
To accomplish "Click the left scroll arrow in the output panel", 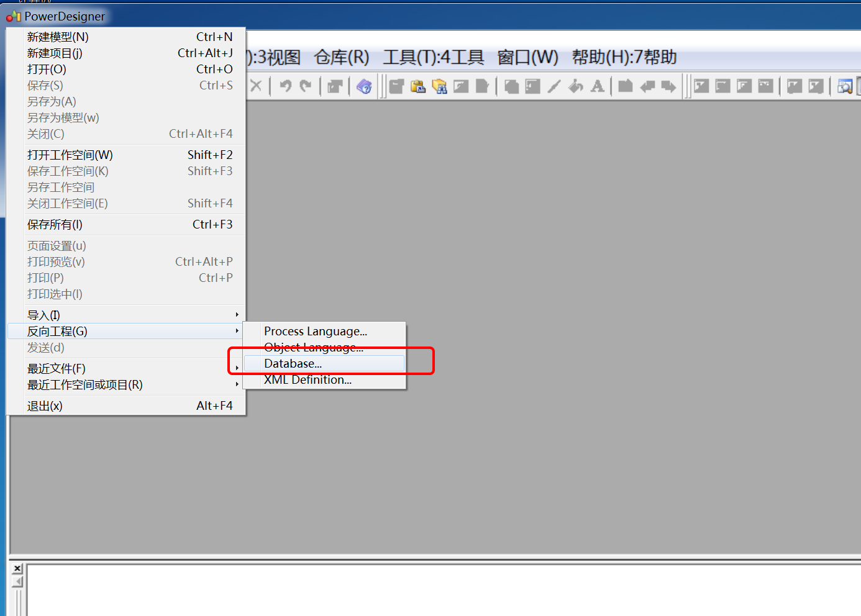I will click(17, 582).
